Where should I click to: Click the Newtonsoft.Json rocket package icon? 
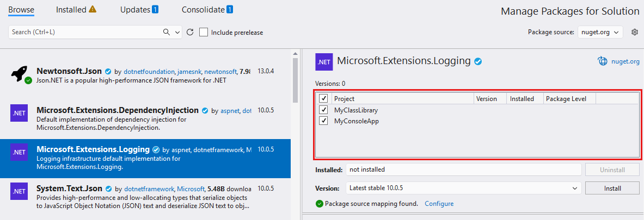[x=19, y=74]
